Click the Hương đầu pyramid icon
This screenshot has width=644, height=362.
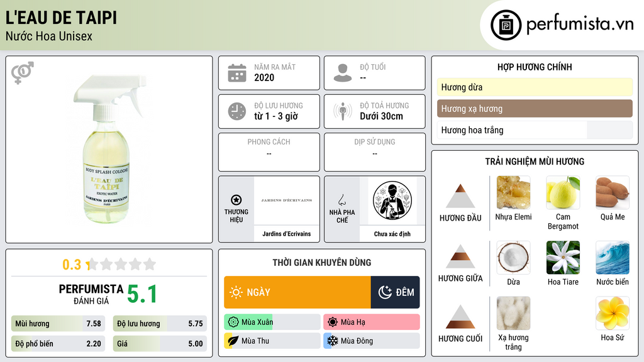(460, 196)
